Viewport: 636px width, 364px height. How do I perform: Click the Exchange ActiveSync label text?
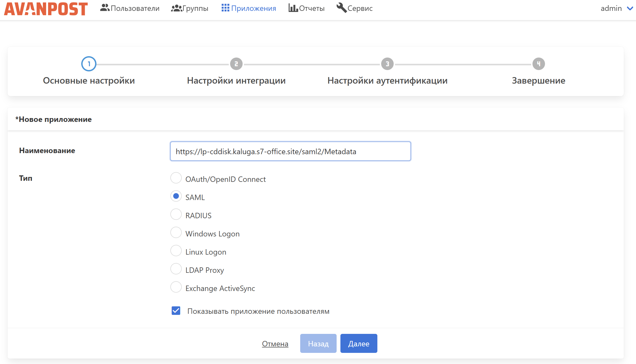click(x=220, y=288)
